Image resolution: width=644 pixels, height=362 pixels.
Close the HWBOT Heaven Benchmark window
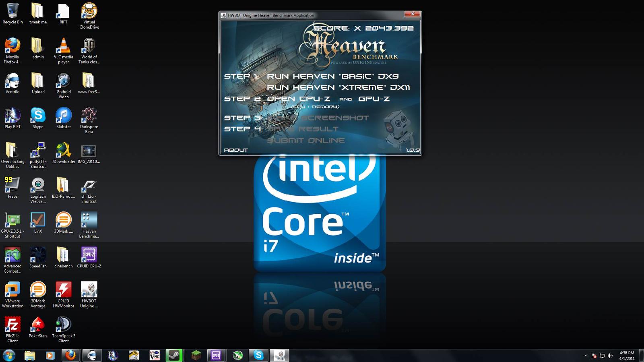[413, 14]
